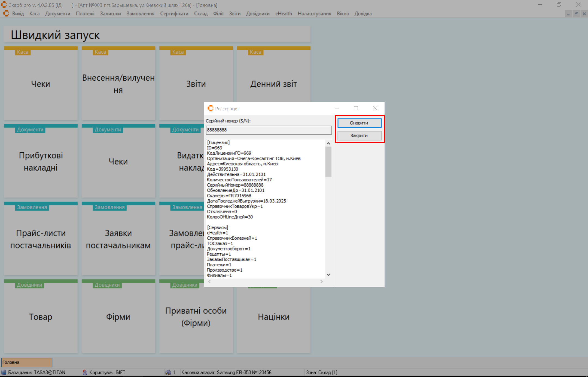Image resolution: width=588 pixels, height=377 pixels.
Task: Select the Головна window tab
Action: coord(27,362)
